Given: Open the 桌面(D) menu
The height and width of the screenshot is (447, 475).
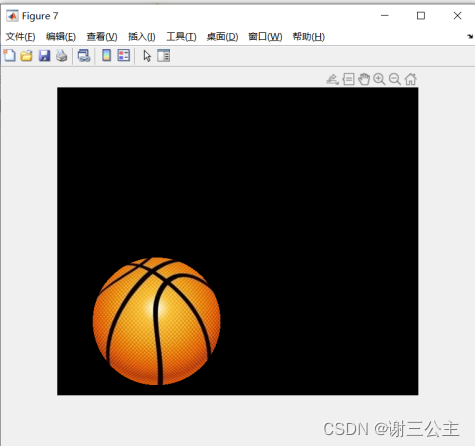Looking at the screenshot, I should coord(222,37).
